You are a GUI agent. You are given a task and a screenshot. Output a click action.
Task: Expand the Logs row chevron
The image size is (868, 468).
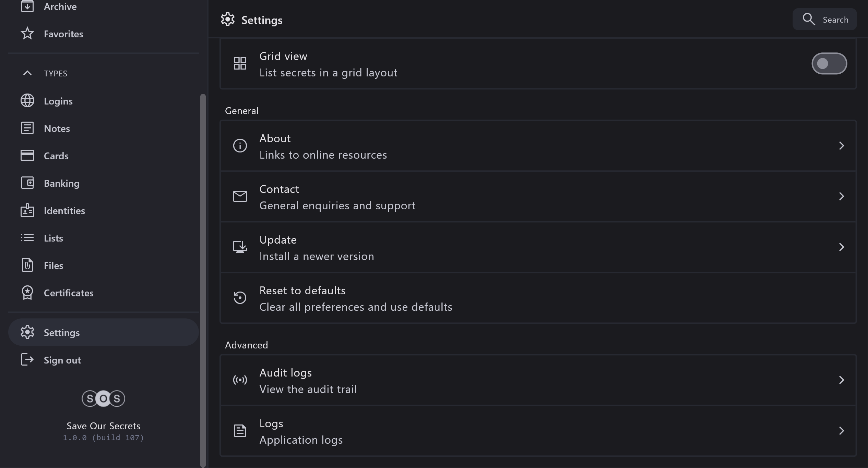click(841, 431)
